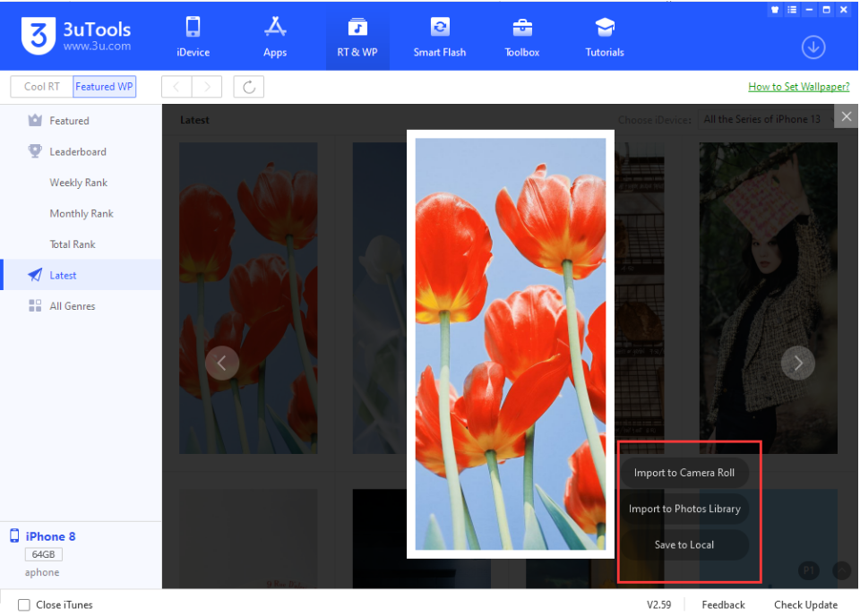Viewport: 860px width, 616px height.
Task: Click the 64GB storage label
Action: tap(43, 554)
